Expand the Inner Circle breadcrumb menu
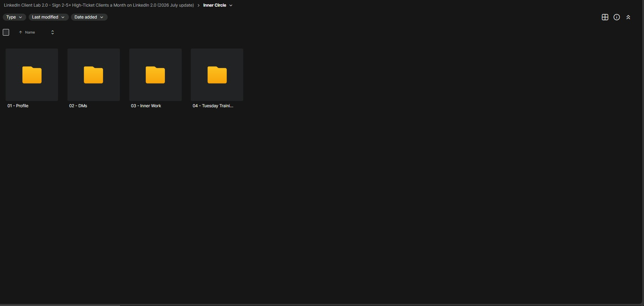644x306 pixels. pyautogui.click(x=231, y=5)
